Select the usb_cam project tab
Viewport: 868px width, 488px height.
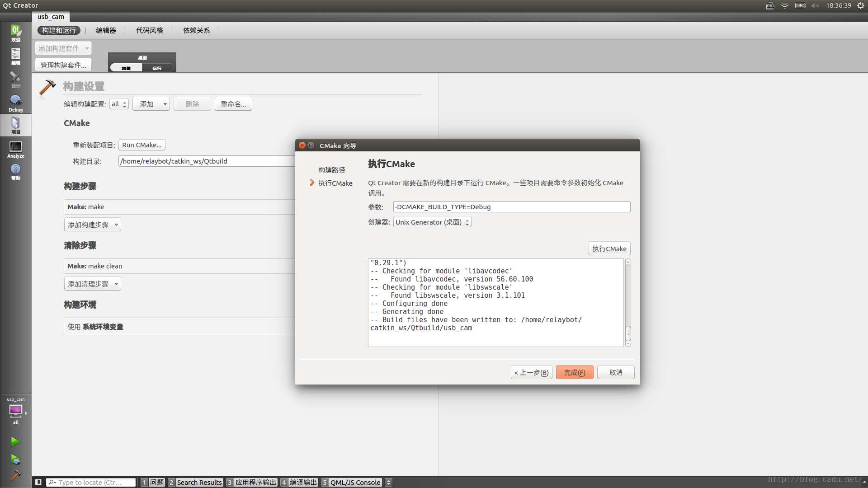51,17
